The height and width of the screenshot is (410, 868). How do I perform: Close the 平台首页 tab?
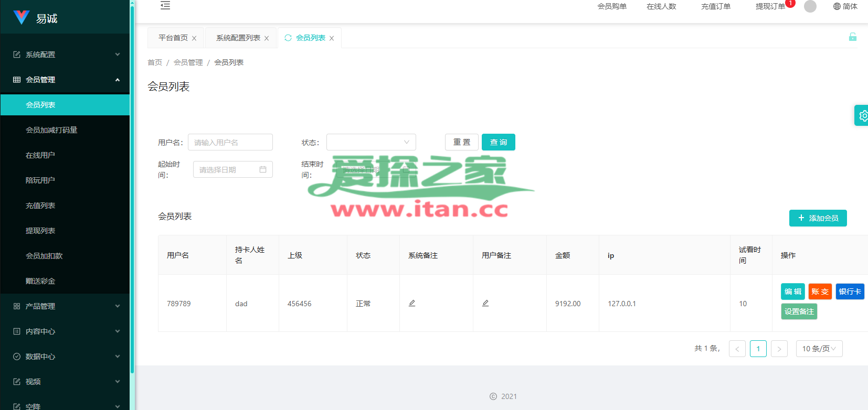[194, 38]
